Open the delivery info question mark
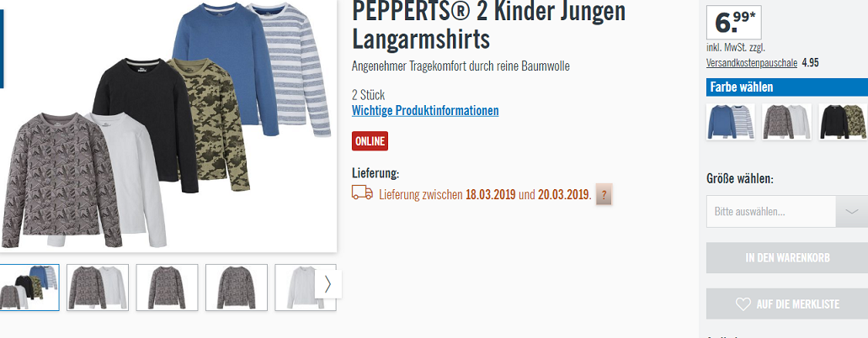 [x=604, y=195]
